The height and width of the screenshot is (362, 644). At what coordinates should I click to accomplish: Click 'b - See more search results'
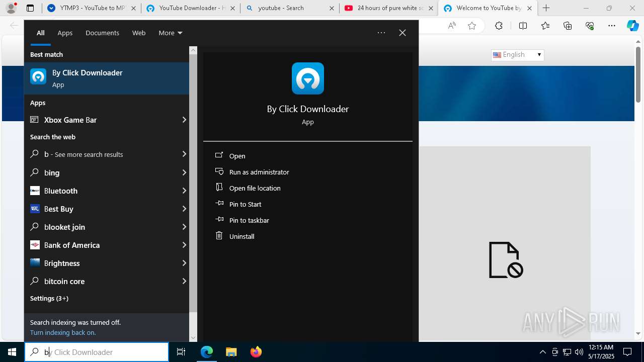click(x=102, y=154)
